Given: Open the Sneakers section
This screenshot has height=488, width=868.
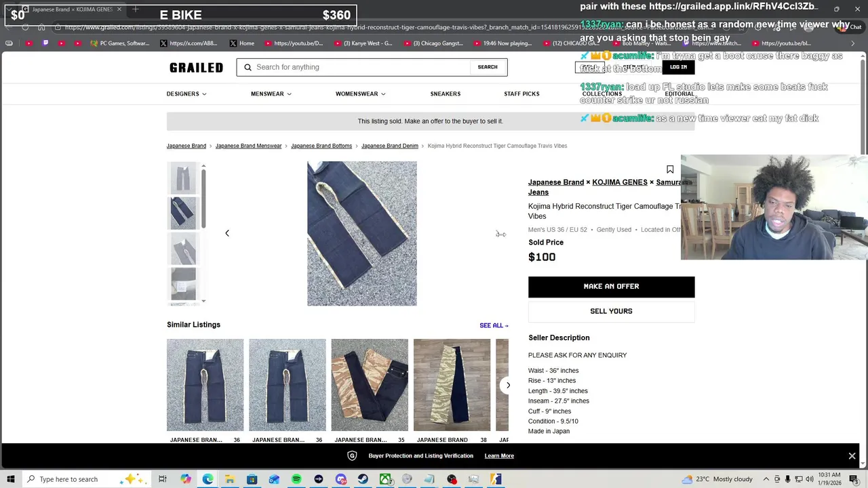Looking at the screenshot, I should coord(446,94).
